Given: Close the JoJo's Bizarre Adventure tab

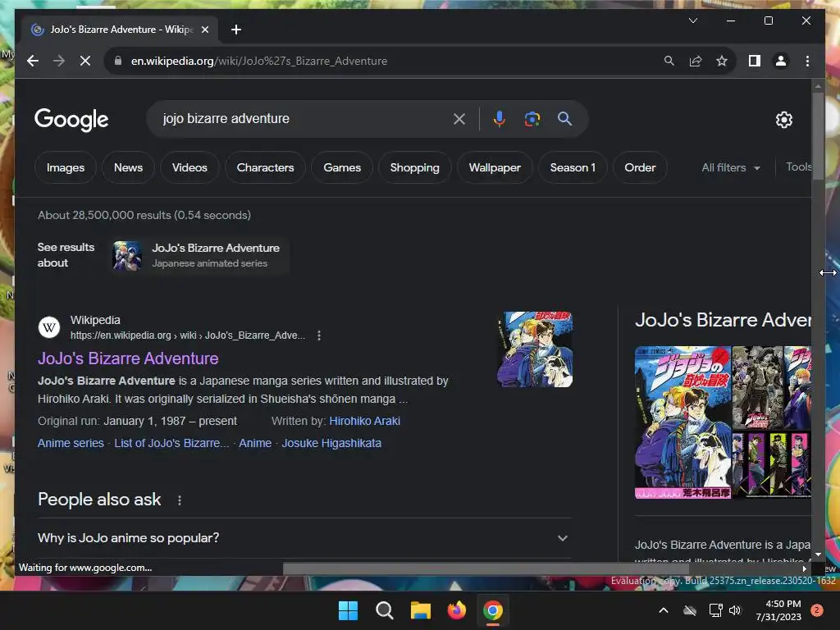Looking at the screenshot, I should (x=204, y=30).
